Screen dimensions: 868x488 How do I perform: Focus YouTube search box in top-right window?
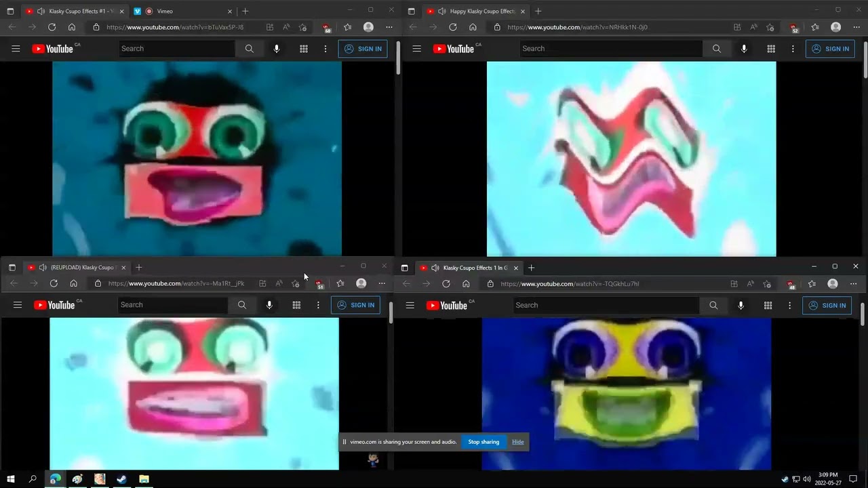click(611, 49)
